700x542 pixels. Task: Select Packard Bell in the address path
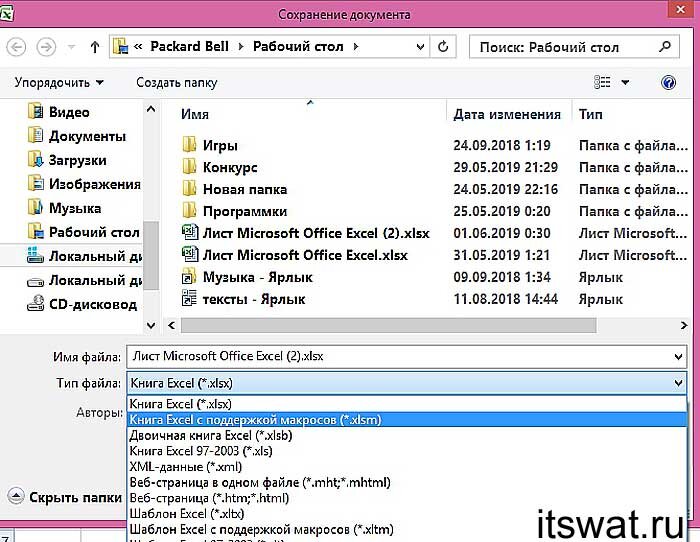[x=189, y=46]
